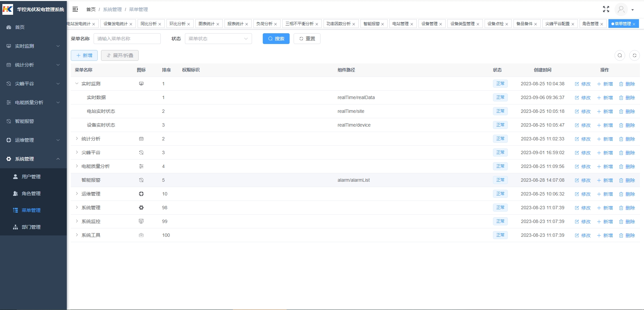Click 修改 in the 系统工具 row

coord(583,235)
